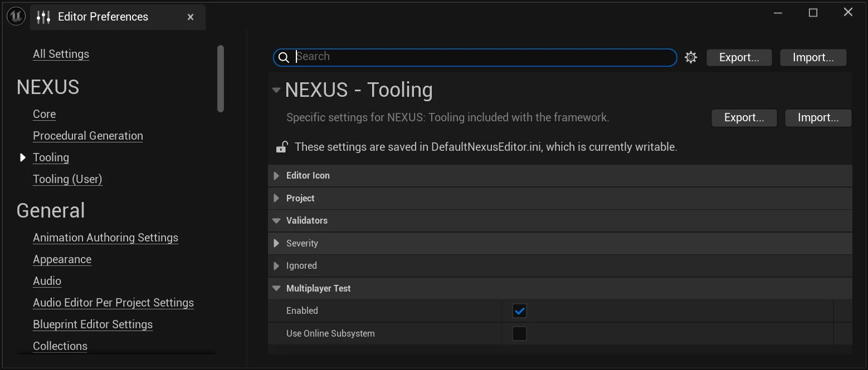
Task: Click the sidebar vertical scrollbar
Action: tap(221, 78)
